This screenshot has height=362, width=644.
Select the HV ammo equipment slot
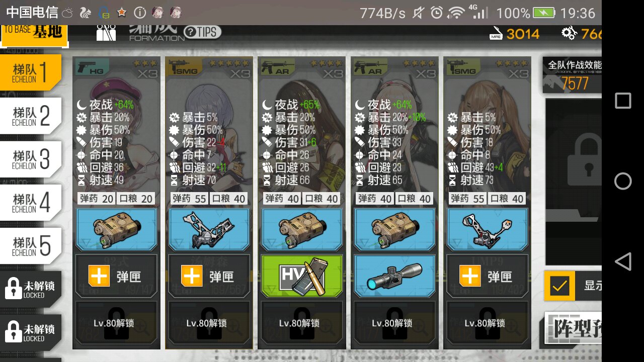click(302, 276)
